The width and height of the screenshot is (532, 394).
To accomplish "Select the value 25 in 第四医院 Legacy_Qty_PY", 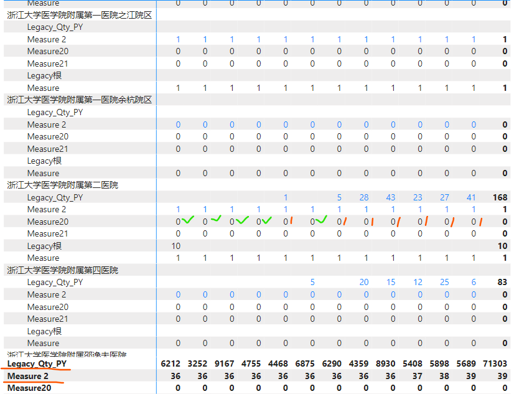I will pos(444,283).
